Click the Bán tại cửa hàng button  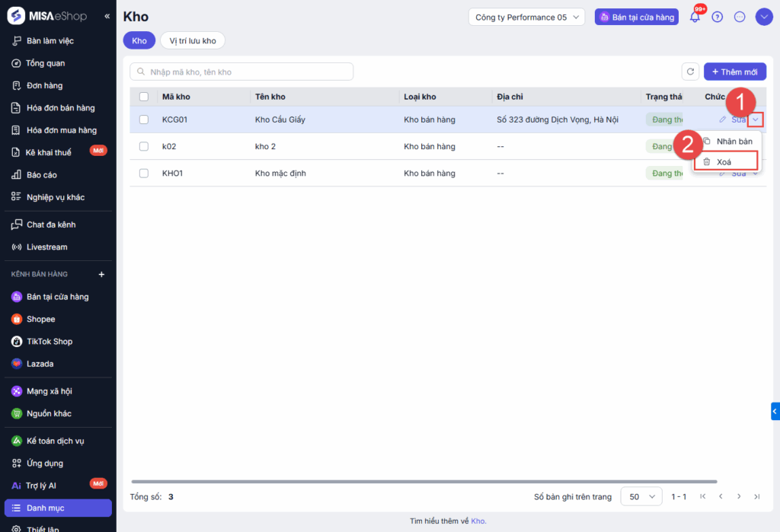[637, 17]
